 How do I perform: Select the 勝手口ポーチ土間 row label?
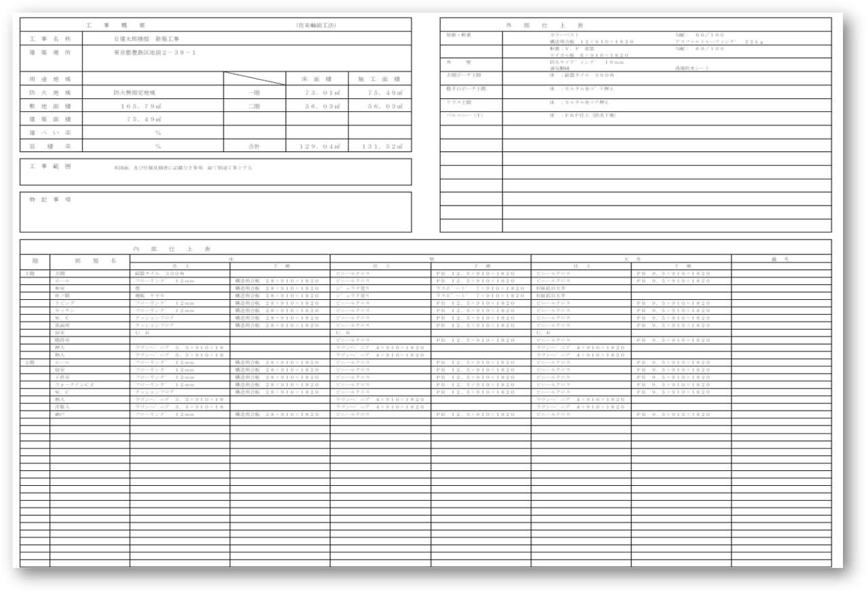(x=466, y=88)
